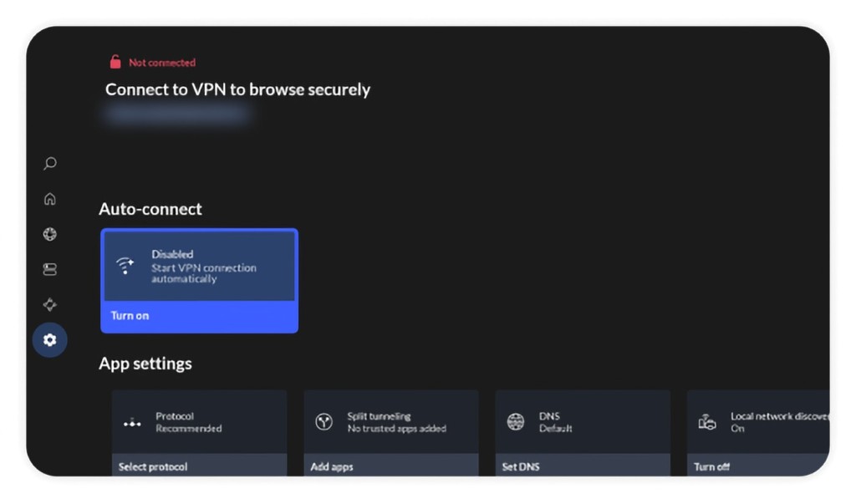Screen dimensions: 856x504
Task: Click the DNS globe icon
Action: tap(516, 422)
